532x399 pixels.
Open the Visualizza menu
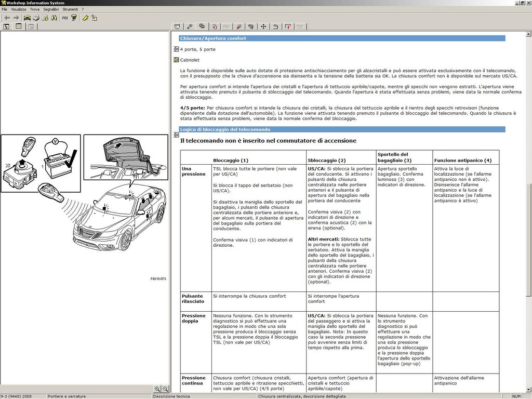click(x=18, y=9)
